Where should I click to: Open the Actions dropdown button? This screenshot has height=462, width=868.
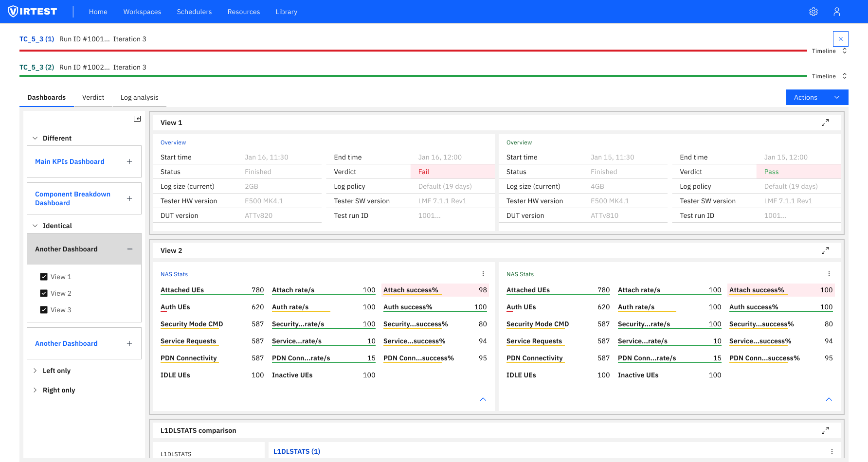[817, 97]
